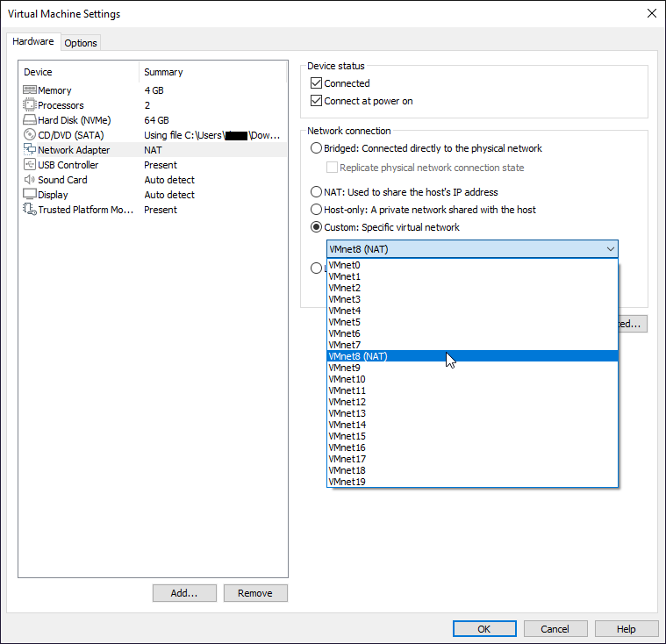The image size is (666, 644).
Task: Select the Sound Card speaker icon
Action: click(x=29, y=179)
